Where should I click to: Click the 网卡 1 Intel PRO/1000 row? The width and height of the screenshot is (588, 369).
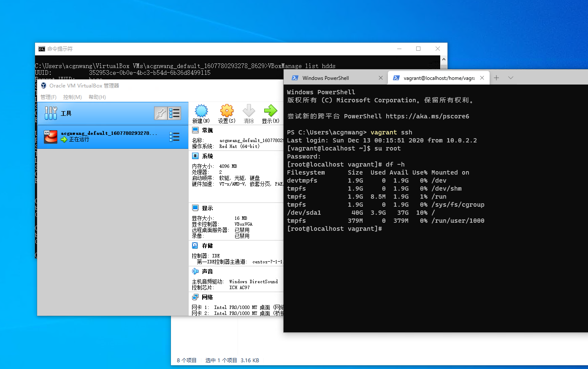click(238, 307)
